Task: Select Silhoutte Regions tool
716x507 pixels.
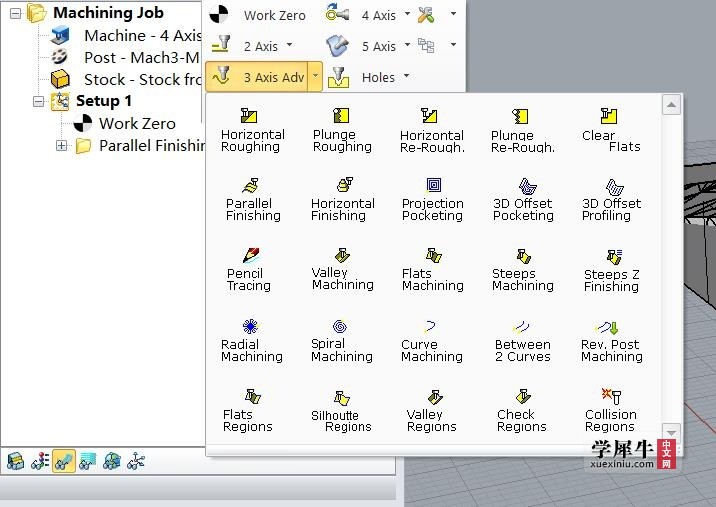Action: click(x=341, y=411)
